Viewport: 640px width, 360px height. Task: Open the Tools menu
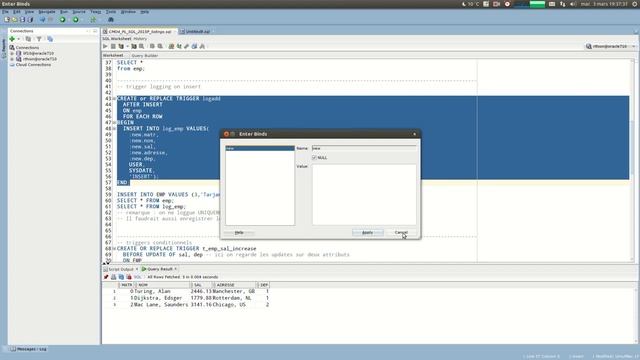click(111, 12)
